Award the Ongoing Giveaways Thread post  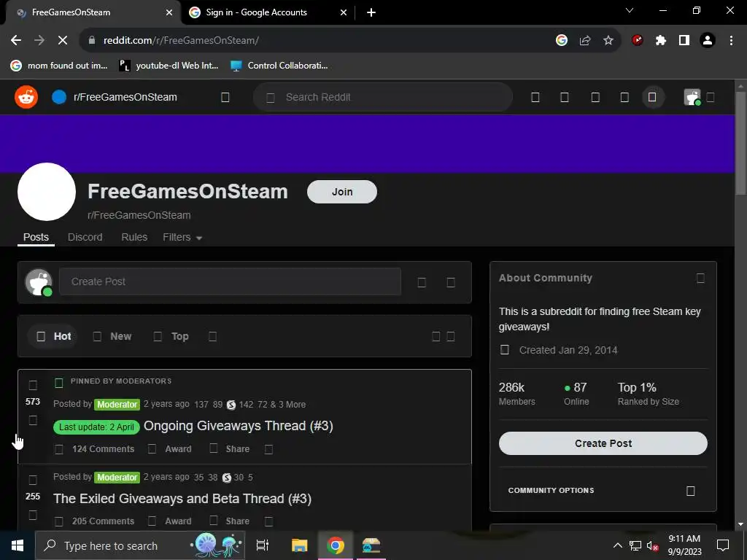pos(170,449)
